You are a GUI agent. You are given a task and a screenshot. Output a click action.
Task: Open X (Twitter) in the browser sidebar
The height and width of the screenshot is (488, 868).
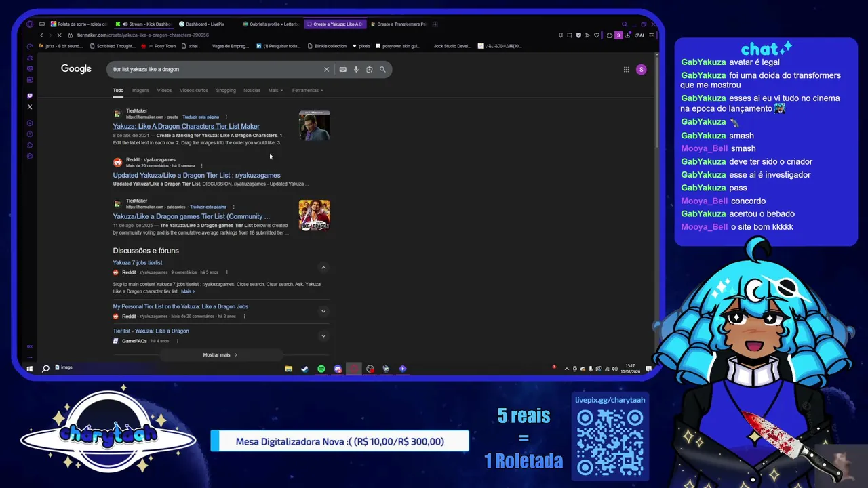click(29, 107)
